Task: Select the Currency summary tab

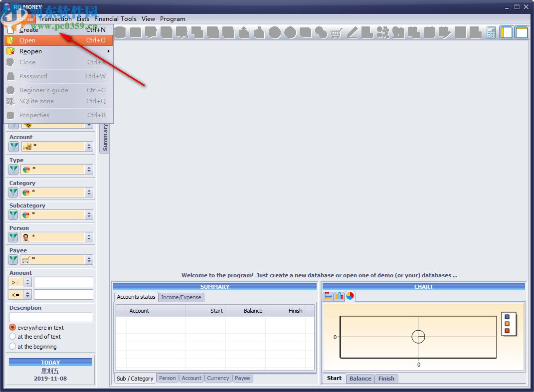Action: 218,378
